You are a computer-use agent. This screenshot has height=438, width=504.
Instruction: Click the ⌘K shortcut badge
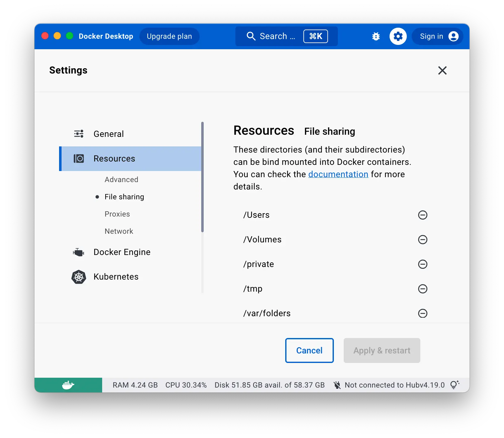pos(316,36)
